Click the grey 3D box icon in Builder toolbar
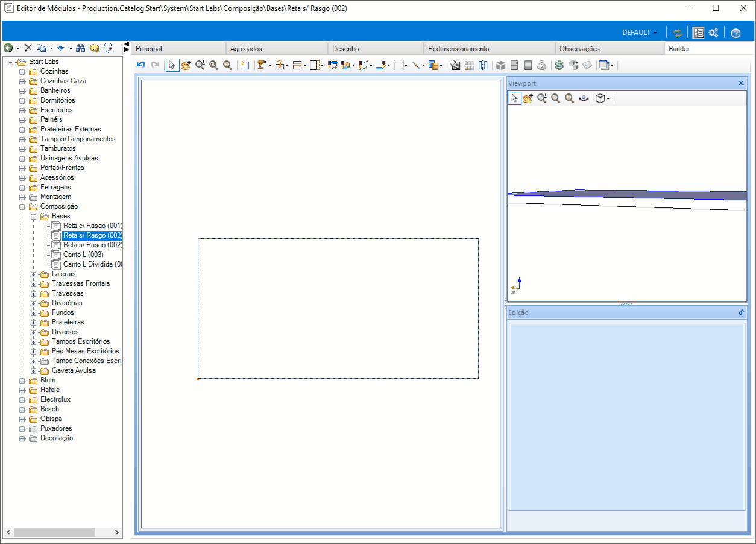This screenshot has height=544, width=756. 500,65
